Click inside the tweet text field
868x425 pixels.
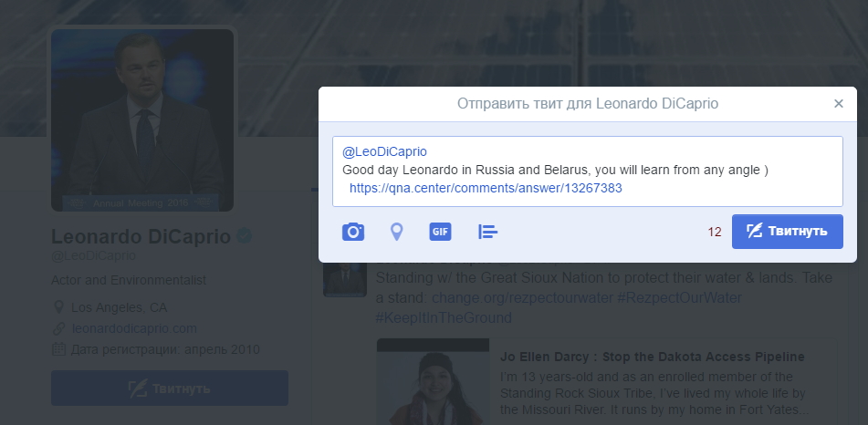[x=588, y=171]
